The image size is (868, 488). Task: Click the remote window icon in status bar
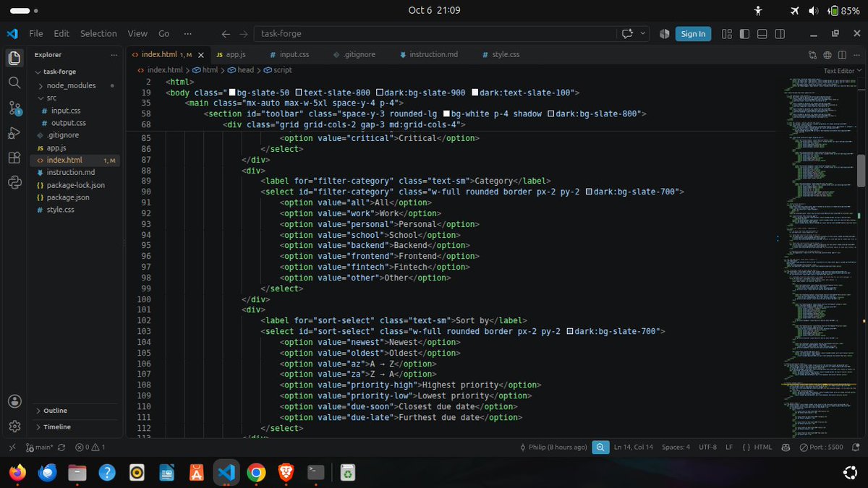11,448
